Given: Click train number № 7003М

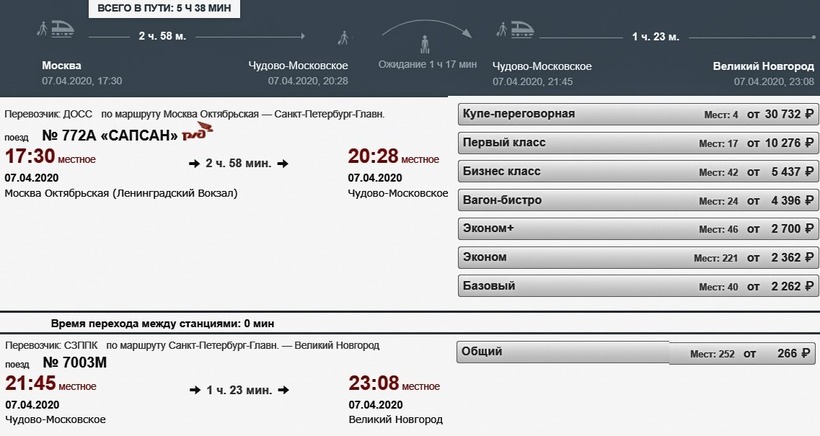Looking at the screenshot, I should pos(75,362).
